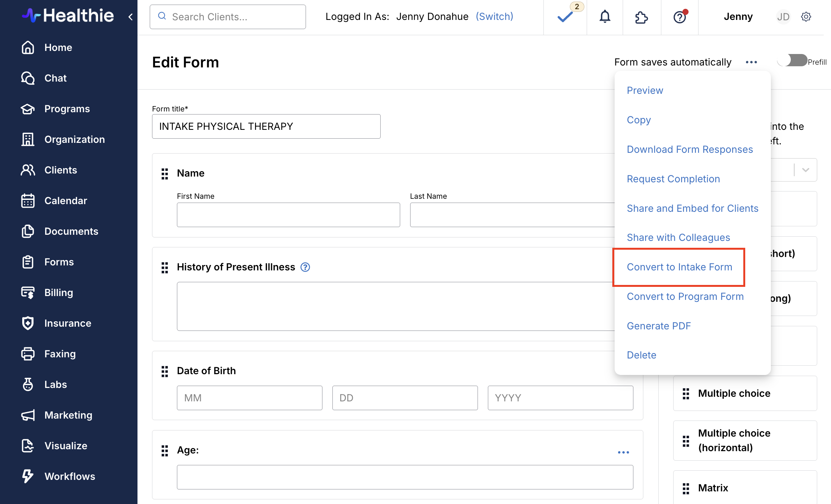
Task: Open settings gear icon near Jenny
Action: [806, 17]
